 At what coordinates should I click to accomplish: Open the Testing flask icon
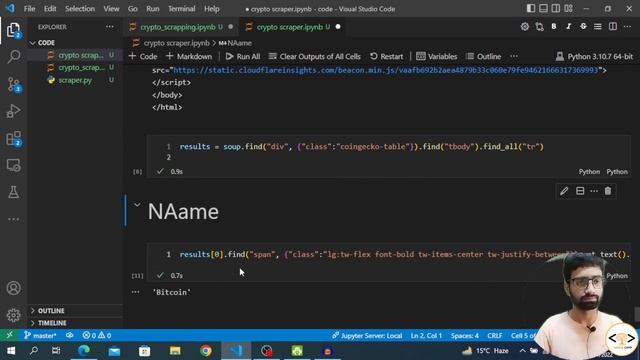13,192
